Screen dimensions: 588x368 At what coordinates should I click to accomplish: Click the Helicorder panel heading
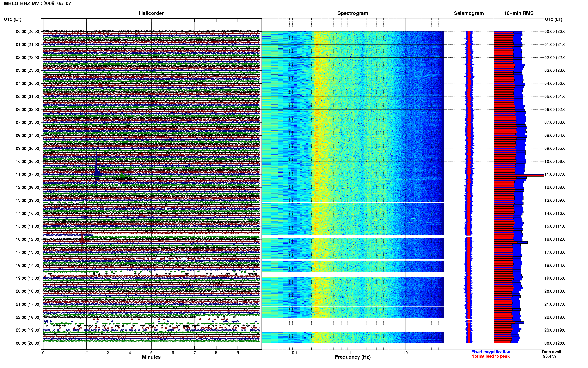pyautogui.click(x=151, y=13)
